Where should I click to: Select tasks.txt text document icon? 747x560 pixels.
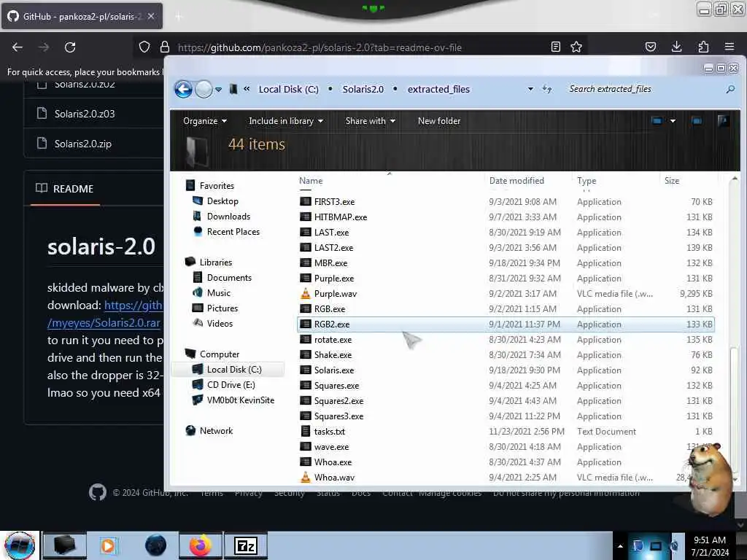click(x=306, y=432)
